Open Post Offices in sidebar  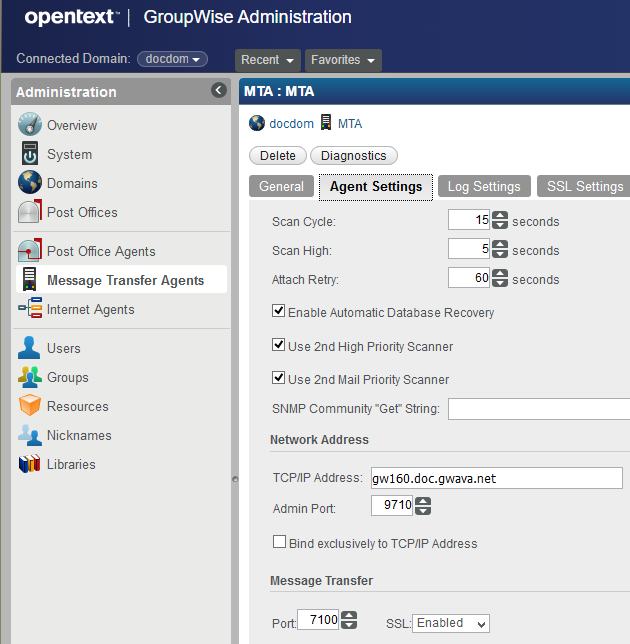pos(82,212)
